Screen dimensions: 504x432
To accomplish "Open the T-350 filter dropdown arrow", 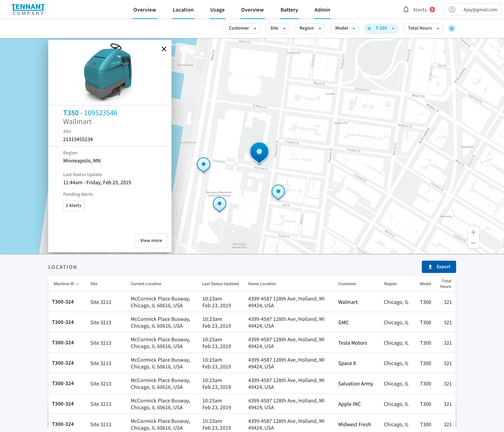I will (393, 29).
